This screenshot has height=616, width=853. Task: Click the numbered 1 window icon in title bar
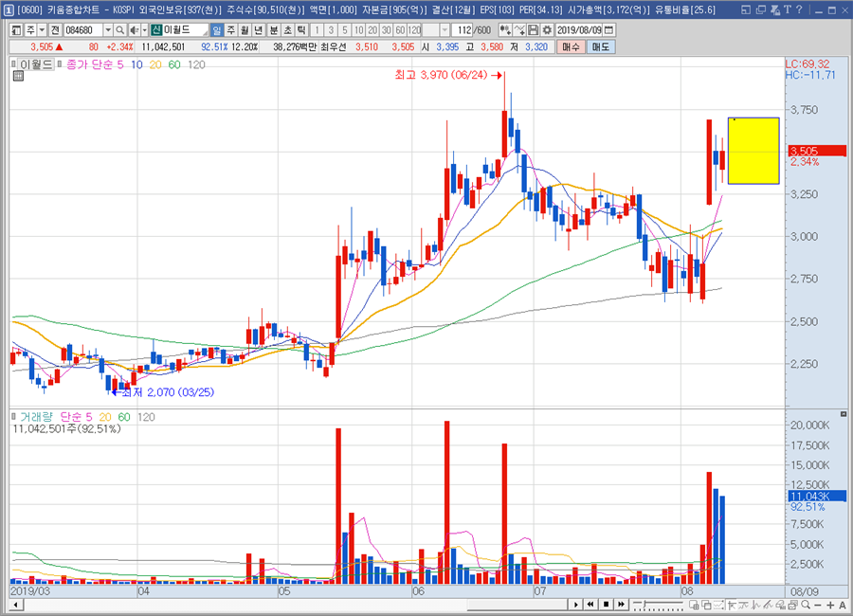9,9
